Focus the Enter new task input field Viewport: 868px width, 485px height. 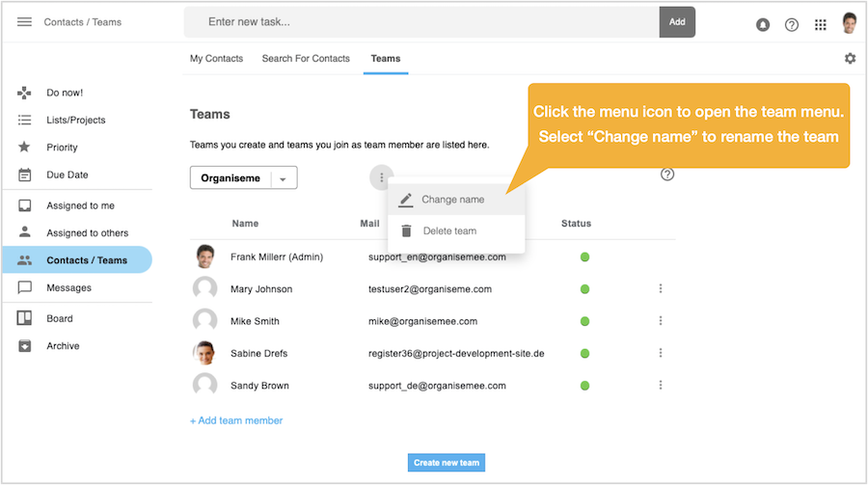(x=424, y=21)
